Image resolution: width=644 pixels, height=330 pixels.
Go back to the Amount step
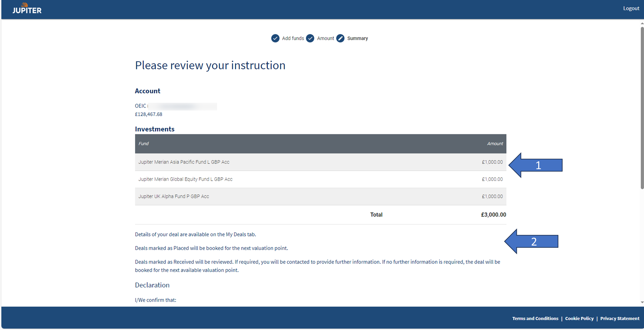point(325,38)
